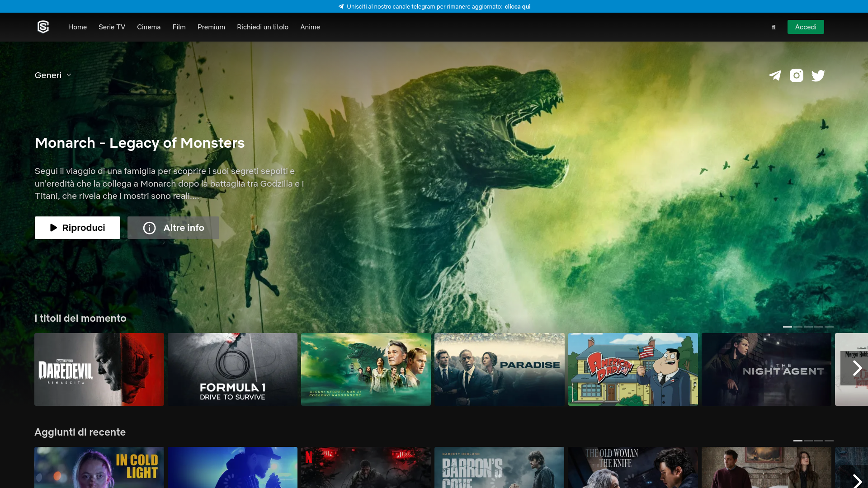Image resolution: width=868 pixels, height=488 pixels.
Task: Click the info icon in Altre info
Action: pyautogui.click(x=149, y=228)
